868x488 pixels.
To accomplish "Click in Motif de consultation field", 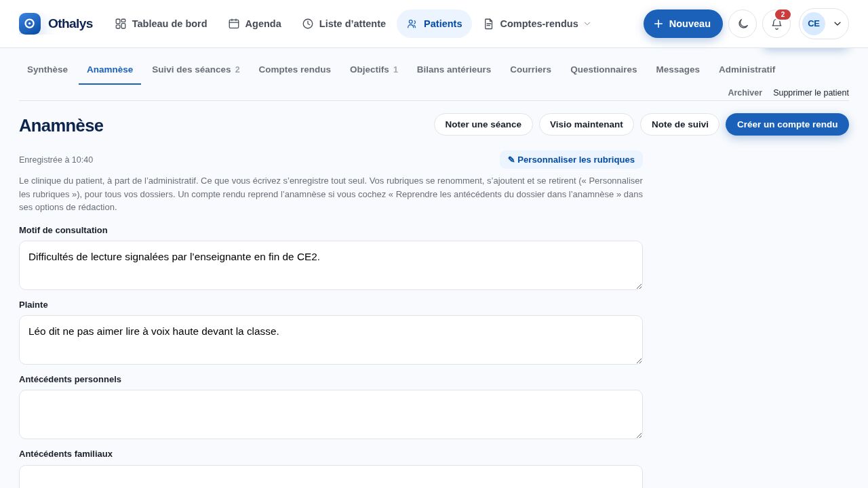I will (331, 266).
